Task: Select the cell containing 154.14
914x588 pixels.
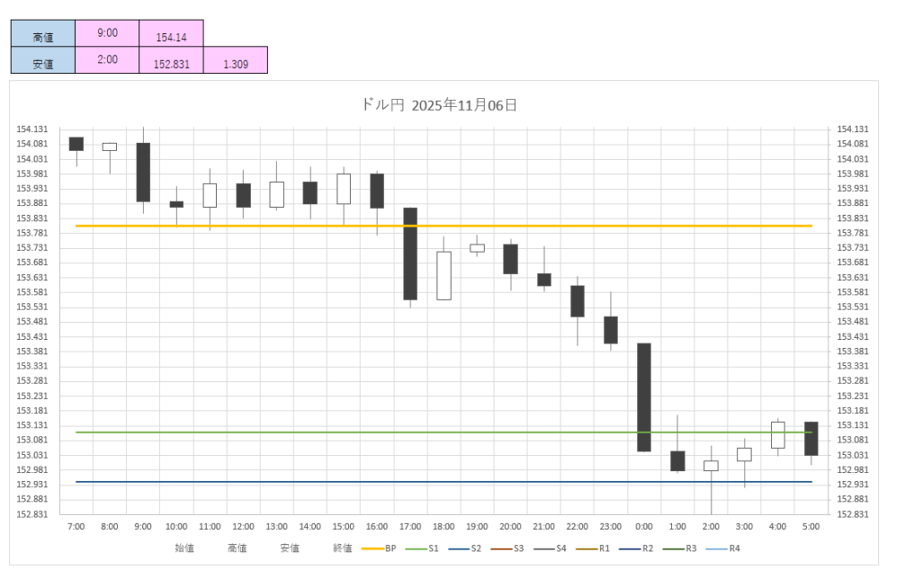Action: point(171,37)
